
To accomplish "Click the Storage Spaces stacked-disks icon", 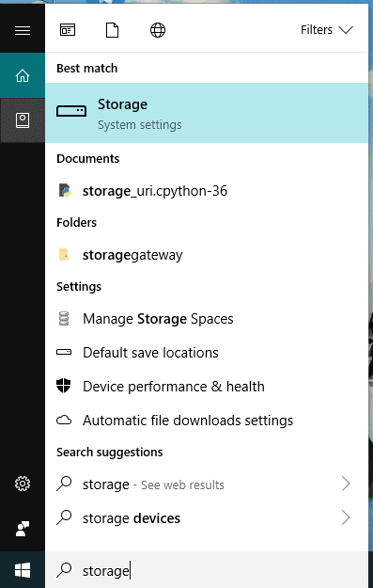I will pos(64,319).
